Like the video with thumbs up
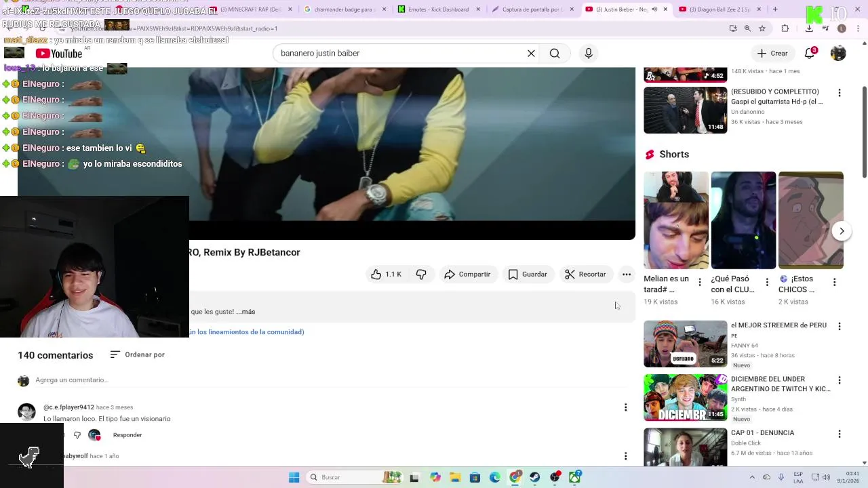Screen dimensions: 868x488 [385, 274]
